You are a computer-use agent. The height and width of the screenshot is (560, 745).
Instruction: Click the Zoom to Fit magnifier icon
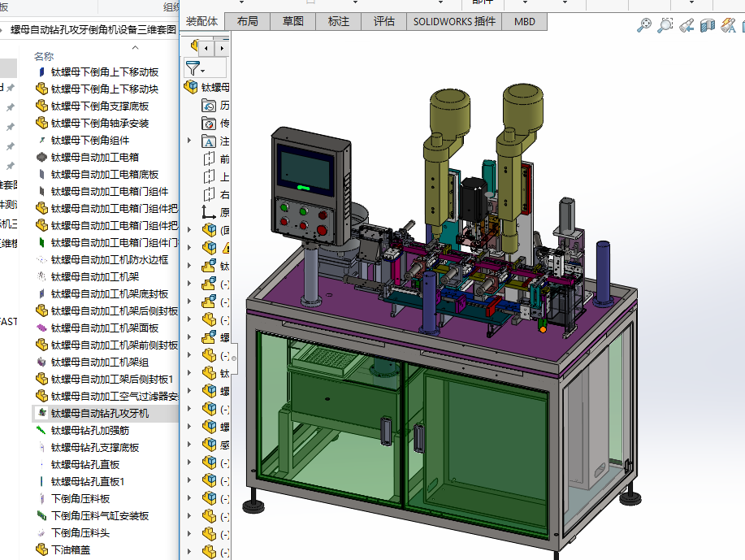(643, 26)
